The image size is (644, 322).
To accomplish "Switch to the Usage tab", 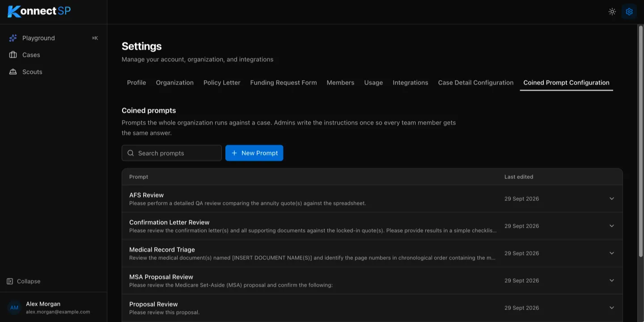I will [373, 83].
